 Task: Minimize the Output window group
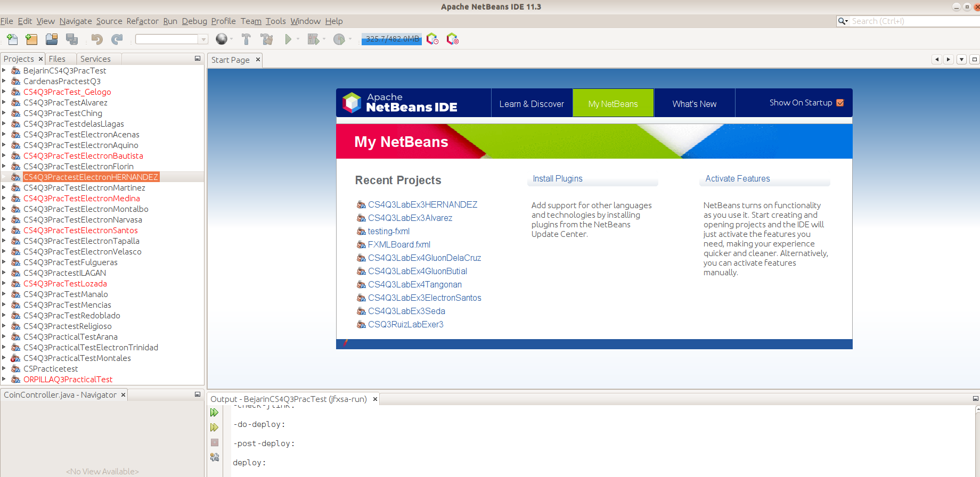pos(976,399)
